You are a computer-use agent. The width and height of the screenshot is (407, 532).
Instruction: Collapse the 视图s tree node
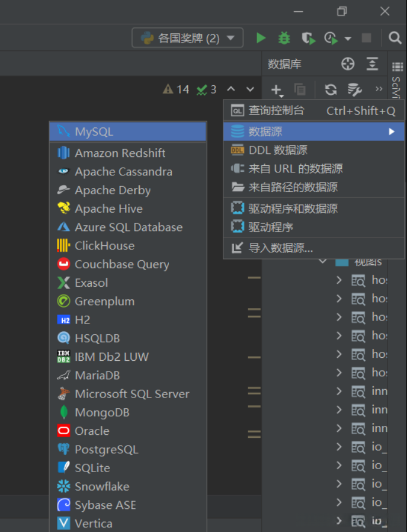coord(323,261)
